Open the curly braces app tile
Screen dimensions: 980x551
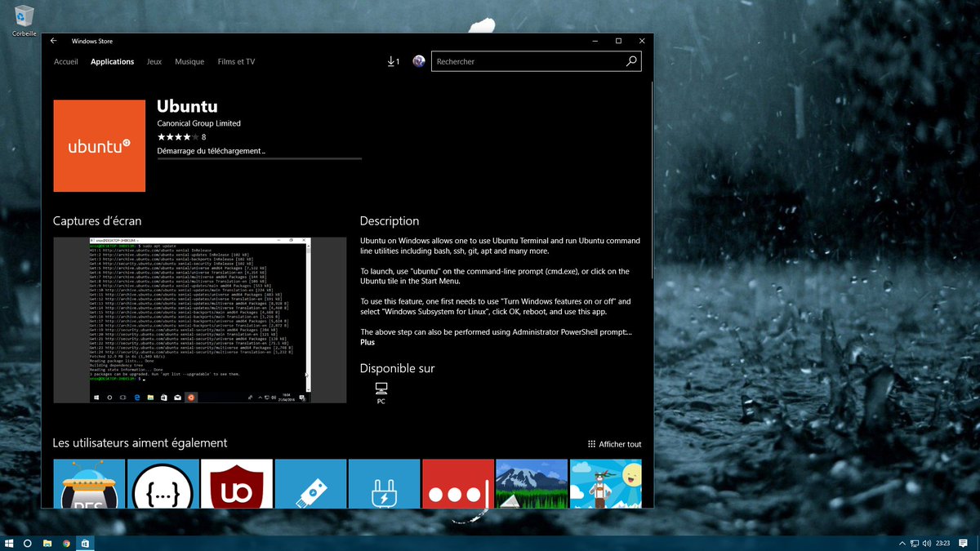pyautogui.click(x=163, y=483)
